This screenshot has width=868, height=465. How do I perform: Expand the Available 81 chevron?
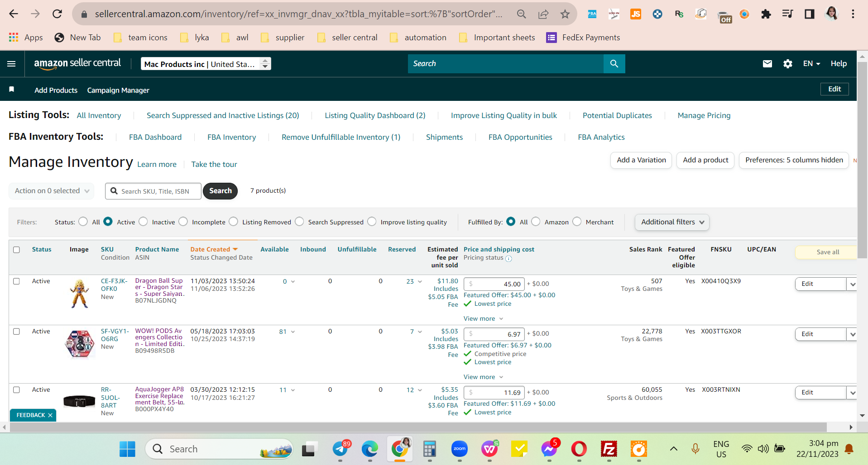[293, 332]
